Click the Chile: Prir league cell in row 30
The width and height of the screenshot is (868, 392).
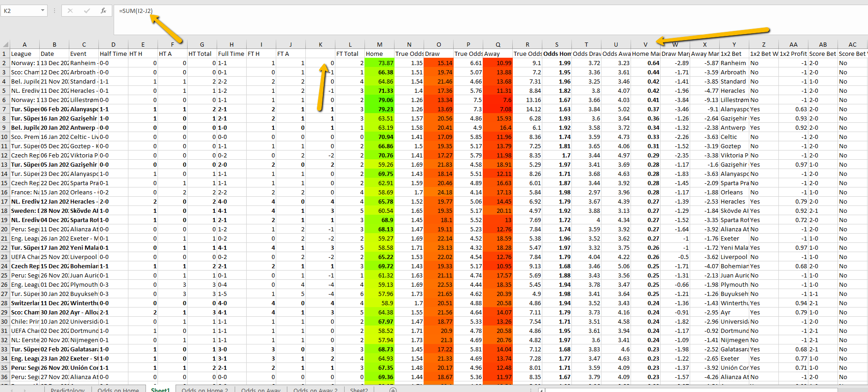click(25, 321)
